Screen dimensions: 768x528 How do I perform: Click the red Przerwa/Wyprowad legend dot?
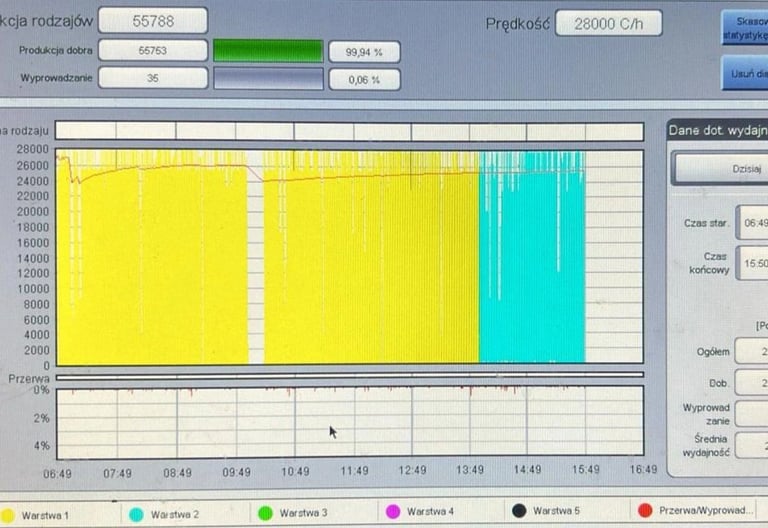tap(646, 510)
